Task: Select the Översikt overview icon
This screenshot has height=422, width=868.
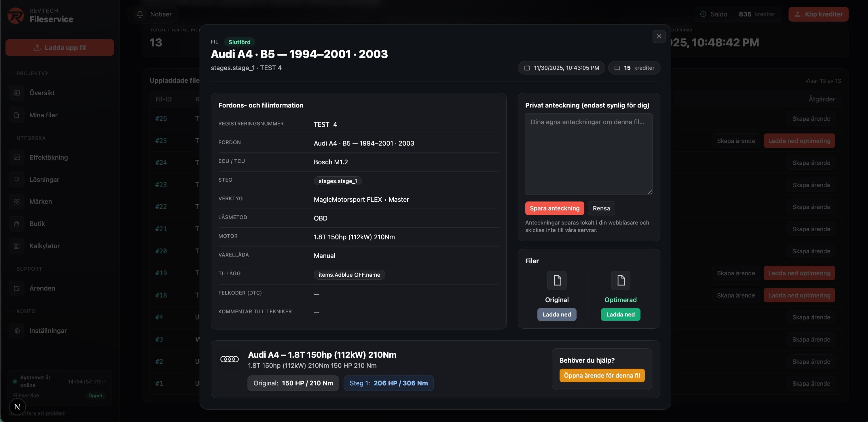Action: point(16,93)
